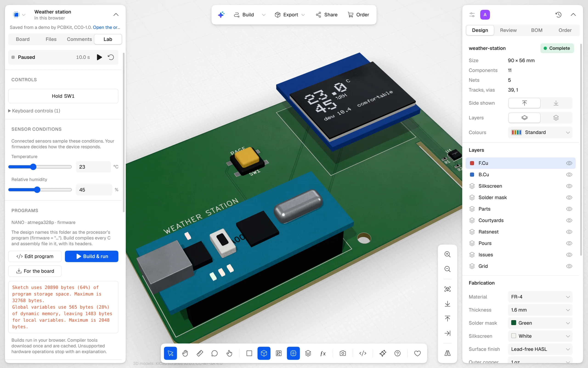The height and width of the screenshot is (368, 588).
Task: Select the comment bubble tool
Action: point(215,353)
